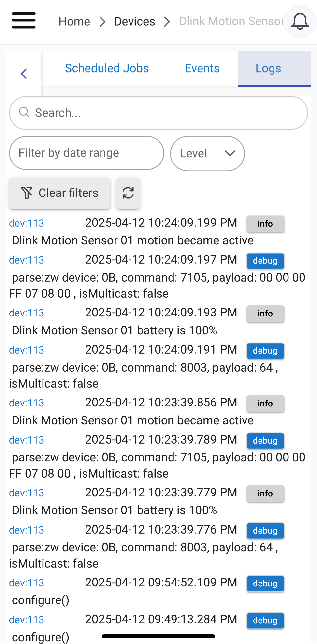Expand the Level dropdown
The width and height of the screenshot is (317, 644).
pos(207,153)
